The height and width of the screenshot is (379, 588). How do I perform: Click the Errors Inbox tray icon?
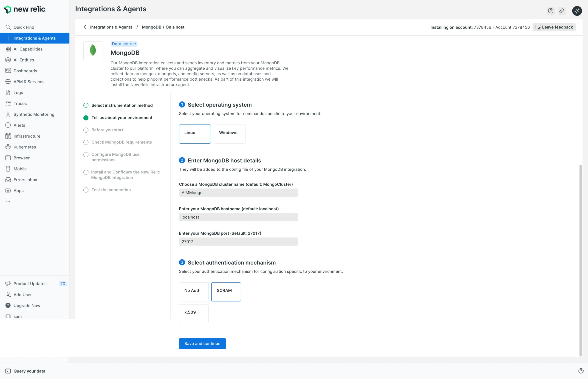tap(8, 180)
